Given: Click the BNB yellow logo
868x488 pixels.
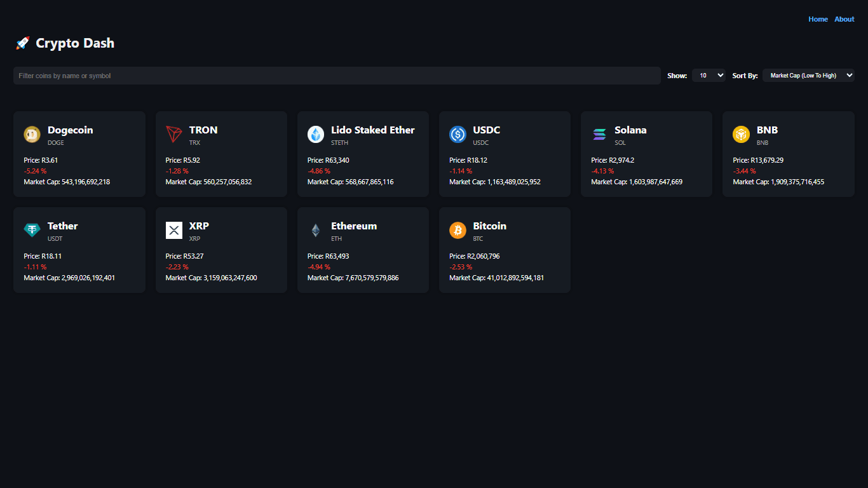Looking at the screenshot, I should point(741,134).
